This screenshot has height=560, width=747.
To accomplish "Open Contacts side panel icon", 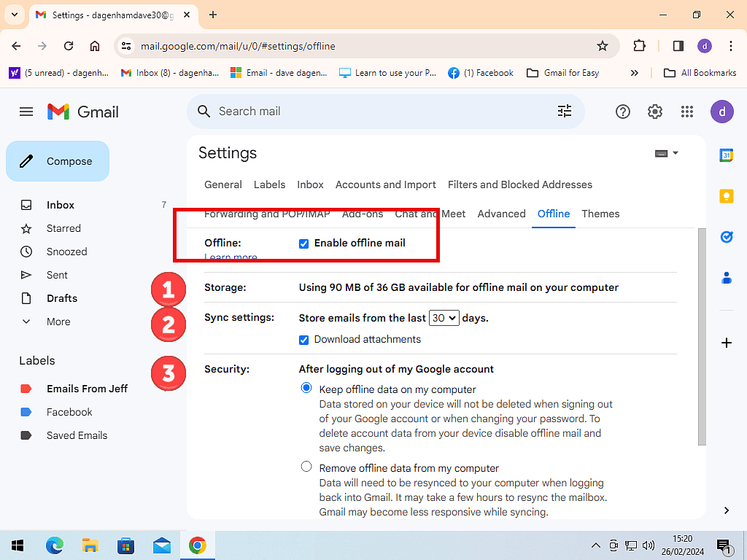I will click(726, 278).
